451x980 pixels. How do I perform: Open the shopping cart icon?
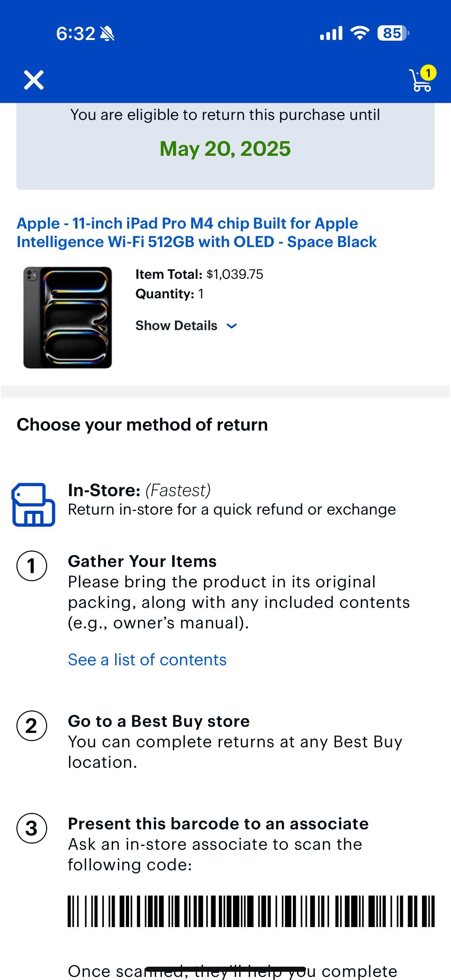click(x=420, y=81)
